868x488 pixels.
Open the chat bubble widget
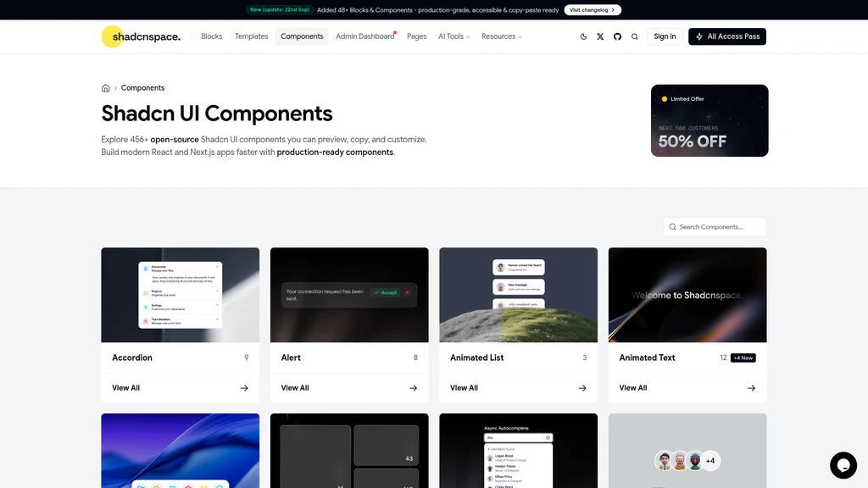843,465
